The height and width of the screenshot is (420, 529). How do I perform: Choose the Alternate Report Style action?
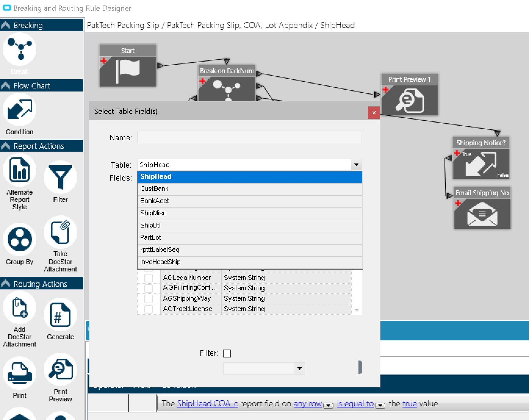tap(20, 170)
